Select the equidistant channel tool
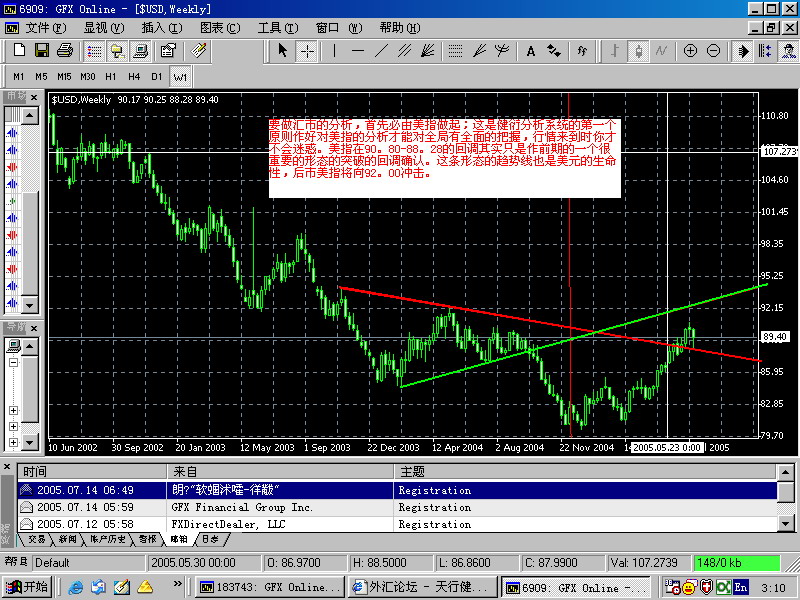This screenshot has width=800, height=600. [x=405, y=51]
